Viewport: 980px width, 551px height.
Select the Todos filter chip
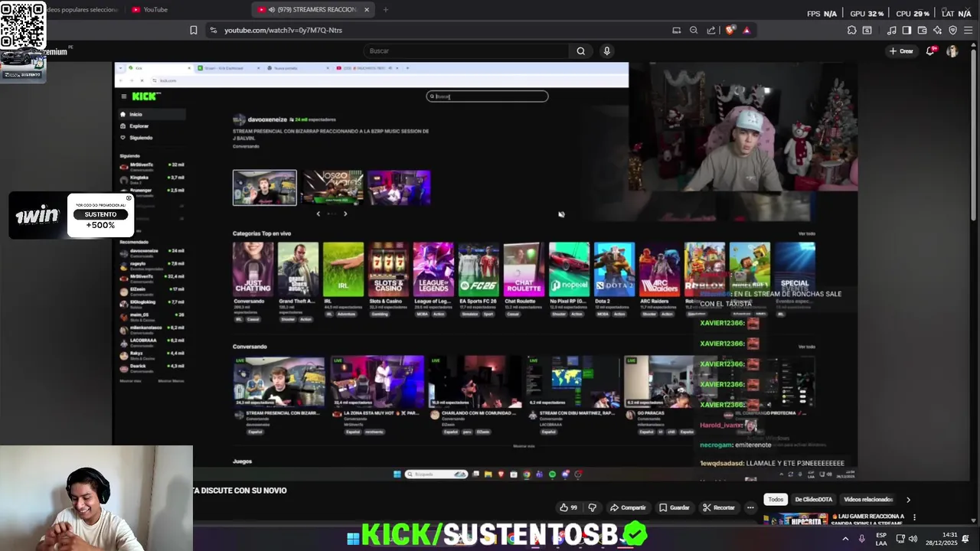776,500
